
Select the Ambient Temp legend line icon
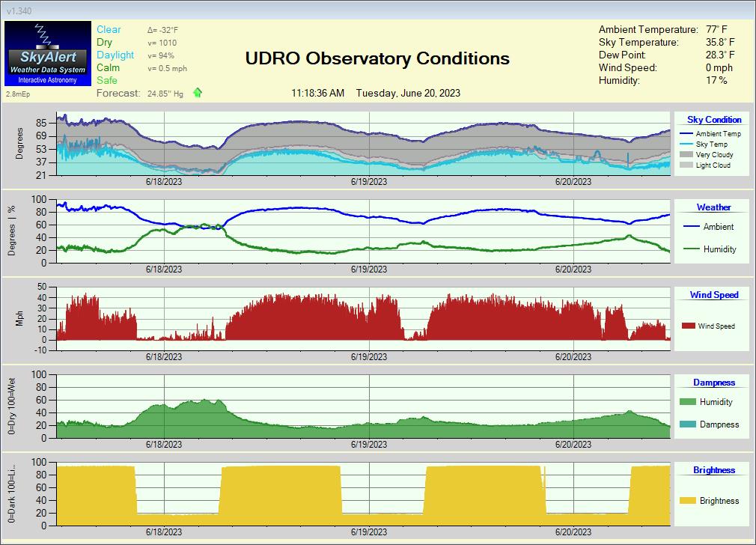click(687, 134)
